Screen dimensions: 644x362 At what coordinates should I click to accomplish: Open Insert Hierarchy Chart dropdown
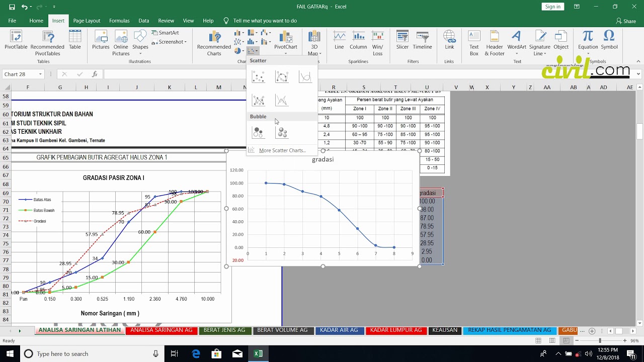point(253,33)
